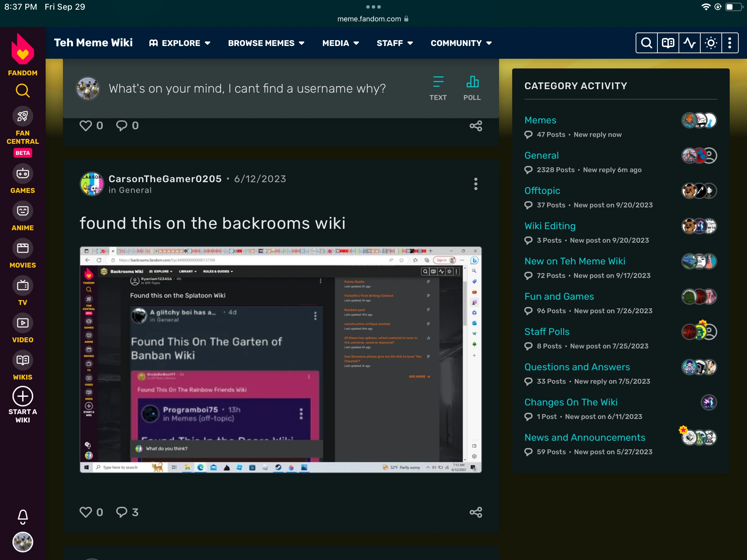Like the backrooms wiki post with heart
Viewport: 747px width, 560px height.
pos(86,512)
